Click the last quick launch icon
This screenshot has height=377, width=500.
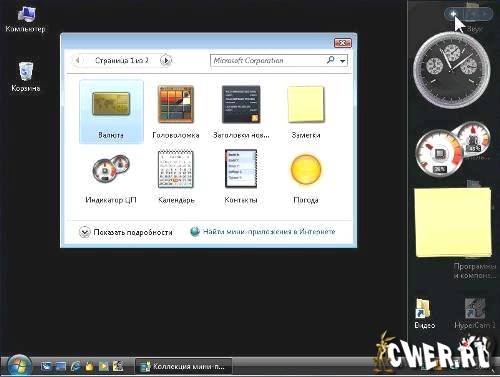(x=118, y=367)
